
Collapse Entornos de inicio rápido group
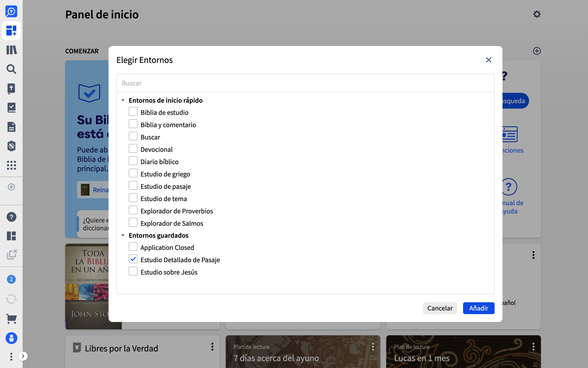click(123, 100)
